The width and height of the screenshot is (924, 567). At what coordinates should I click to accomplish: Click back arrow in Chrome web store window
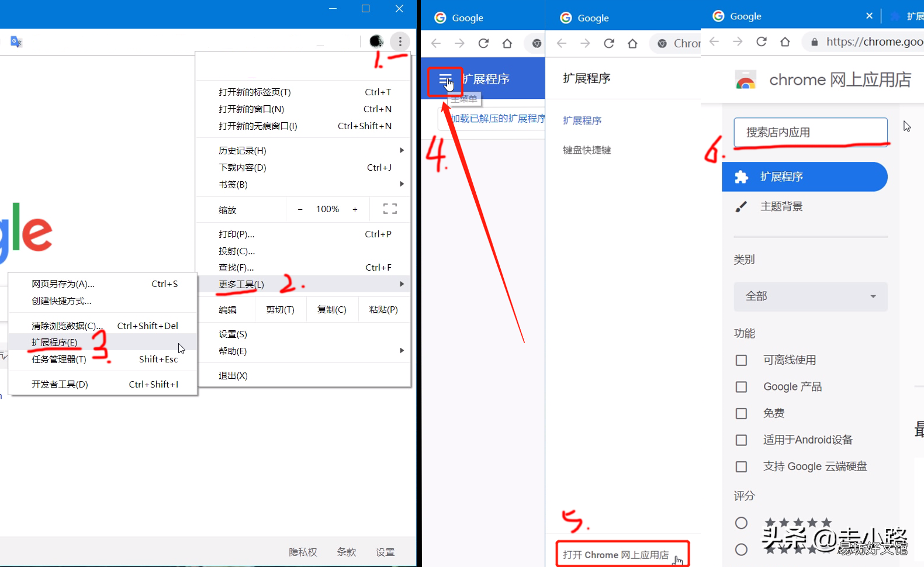(x=714, y=42)
